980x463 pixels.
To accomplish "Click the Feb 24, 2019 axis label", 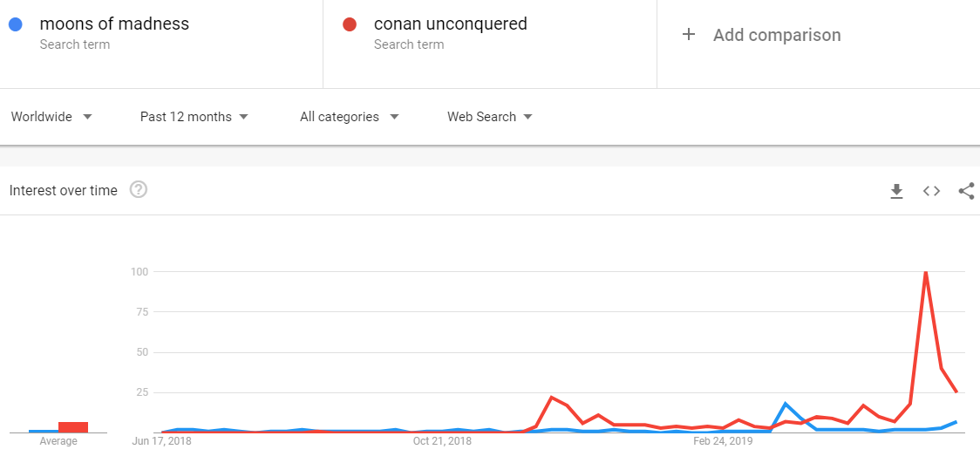I will tap(724, 442).
